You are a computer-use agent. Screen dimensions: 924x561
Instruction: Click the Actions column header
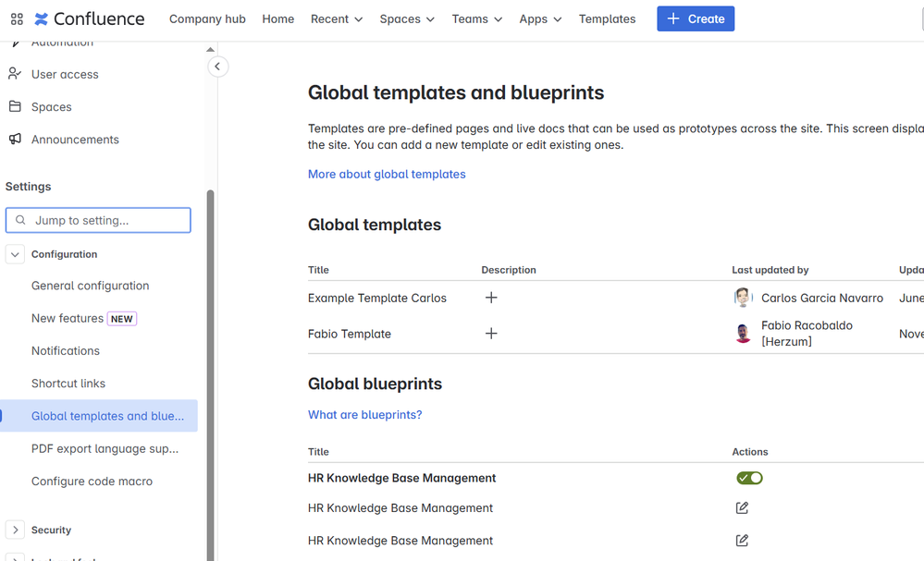point(749,452)
